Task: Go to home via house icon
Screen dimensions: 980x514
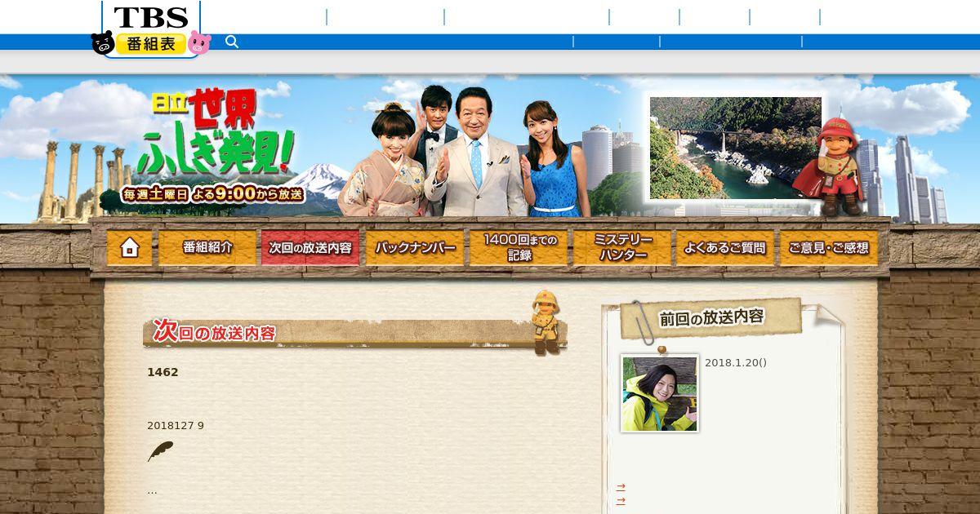Action: (x=129, y=247)
